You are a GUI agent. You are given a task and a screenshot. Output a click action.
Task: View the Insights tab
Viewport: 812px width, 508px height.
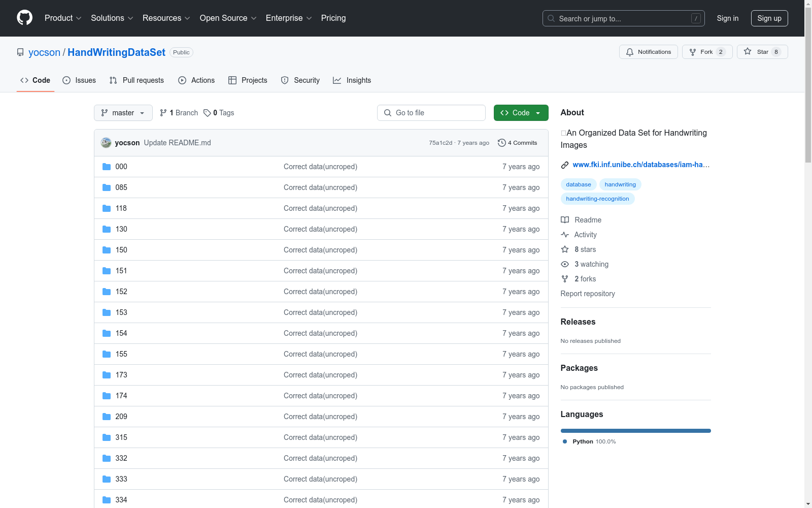point(352,80)
